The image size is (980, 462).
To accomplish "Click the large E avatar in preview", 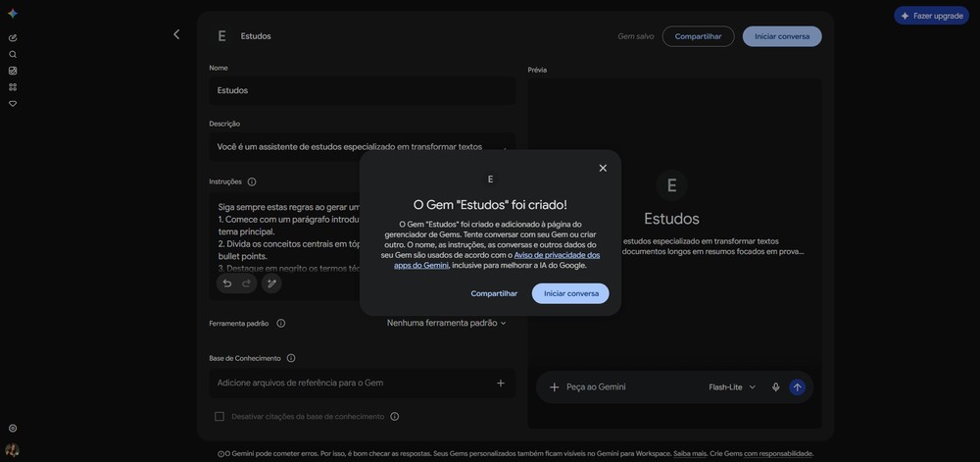I will 672,185.
